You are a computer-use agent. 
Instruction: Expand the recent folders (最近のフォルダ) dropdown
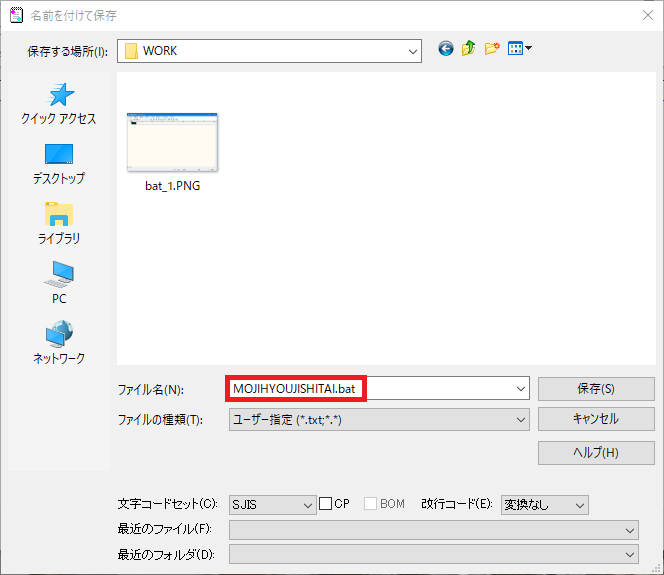(x=434, y=554)
